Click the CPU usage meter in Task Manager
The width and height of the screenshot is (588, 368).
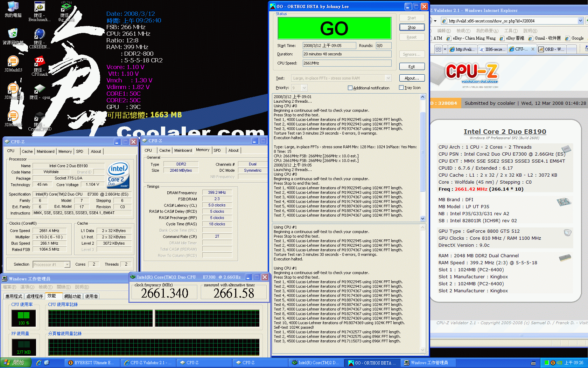point(24,318)
